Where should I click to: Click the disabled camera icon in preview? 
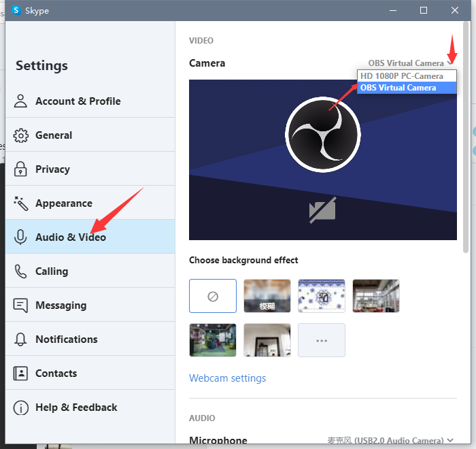(x=322, y=210)
